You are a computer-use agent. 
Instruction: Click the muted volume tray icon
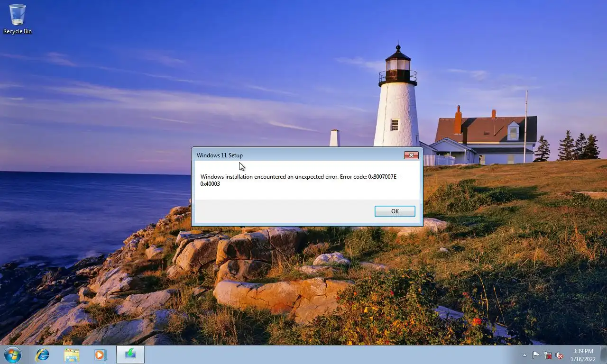[559, 355]
